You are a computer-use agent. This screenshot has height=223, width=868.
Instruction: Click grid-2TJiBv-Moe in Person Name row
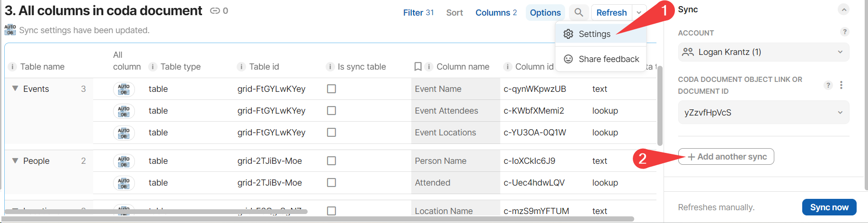pyautogui.click(x=270, y=161)
